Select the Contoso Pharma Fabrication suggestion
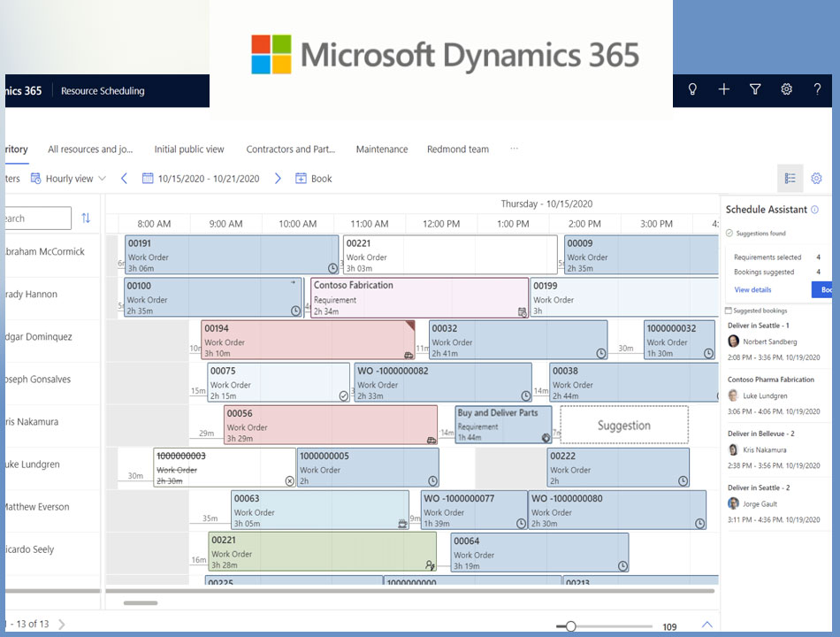Image resolution: width=840 pixels, height=637 pixels. pos(774,395)
